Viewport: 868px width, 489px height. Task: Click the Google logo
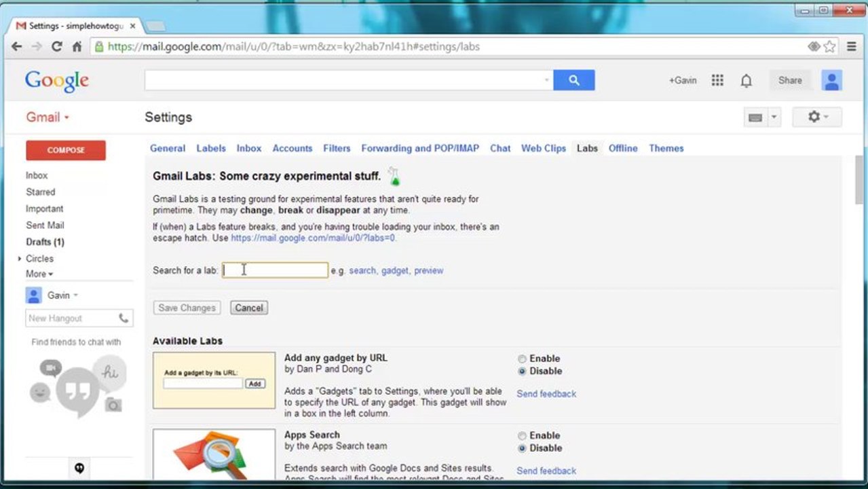pos(57,81)
